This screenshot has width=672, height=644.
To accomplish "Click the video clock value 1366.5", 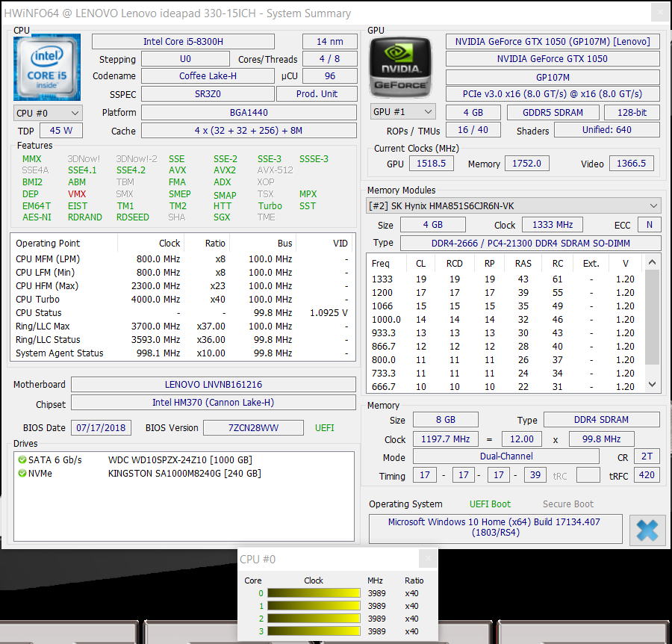I will (631, 164).
